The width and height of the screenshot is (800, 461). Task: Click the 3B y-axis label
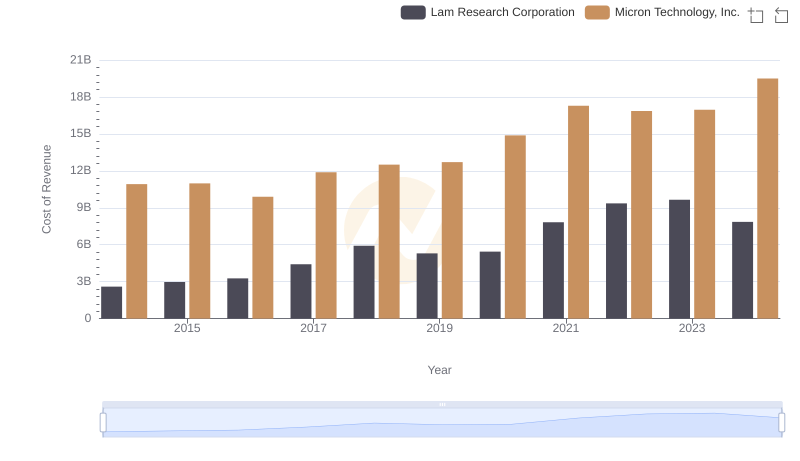84,281
